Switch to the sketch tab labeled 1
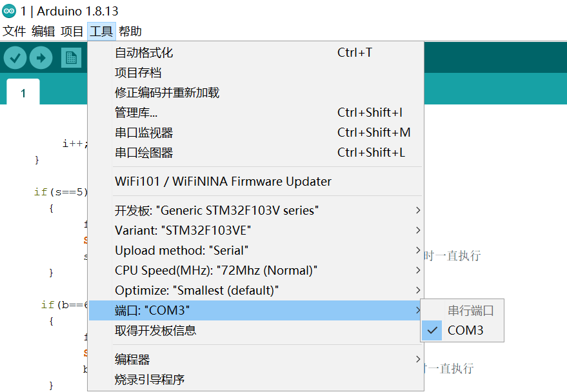This screenshot has height=392, width=567. (x=23, y=92)
